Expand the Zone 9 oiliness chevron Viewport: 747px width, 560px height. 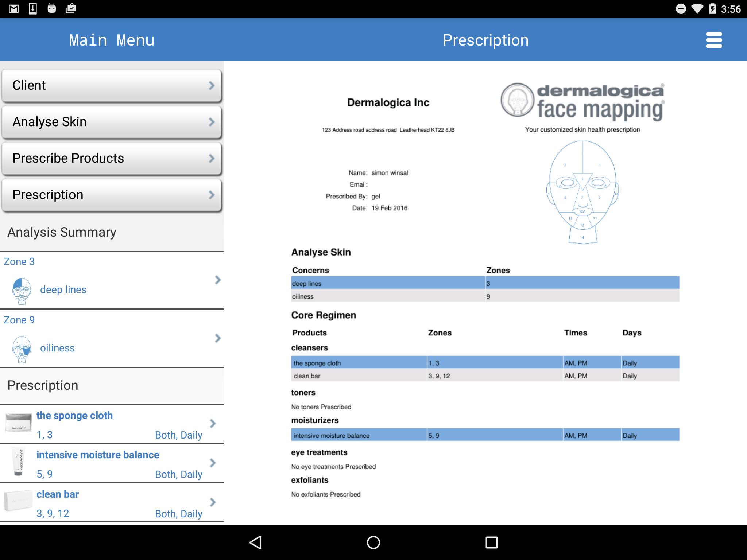click(218, 338)
